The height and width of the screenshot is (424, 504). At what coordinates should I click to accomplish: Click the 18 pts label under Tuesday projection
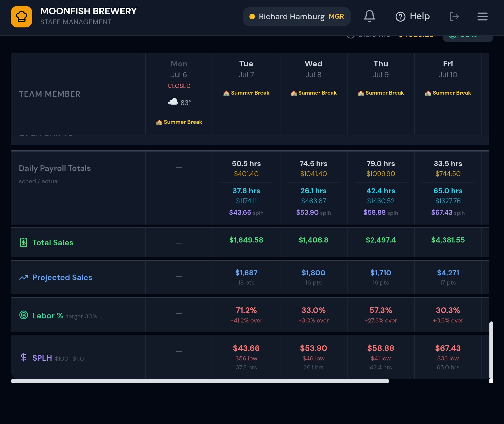(246, 282)
